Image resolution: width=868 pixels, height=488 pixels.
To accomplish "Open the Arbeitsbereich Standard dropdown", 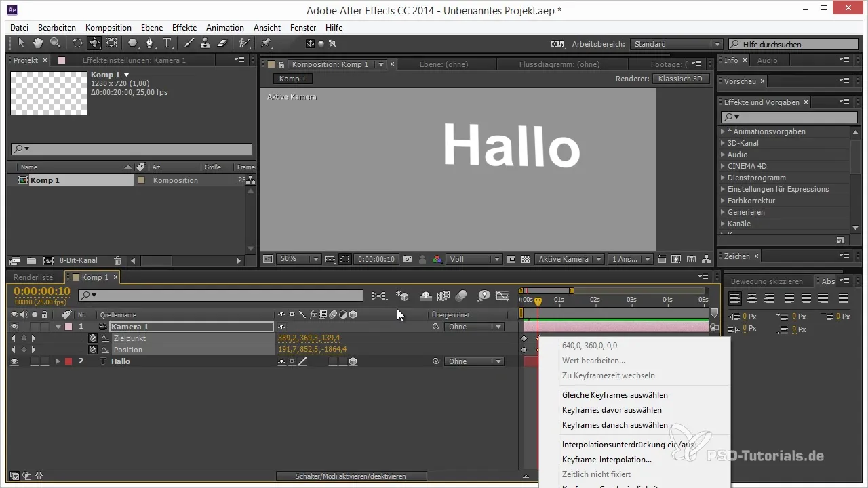I will pos(676,44).
